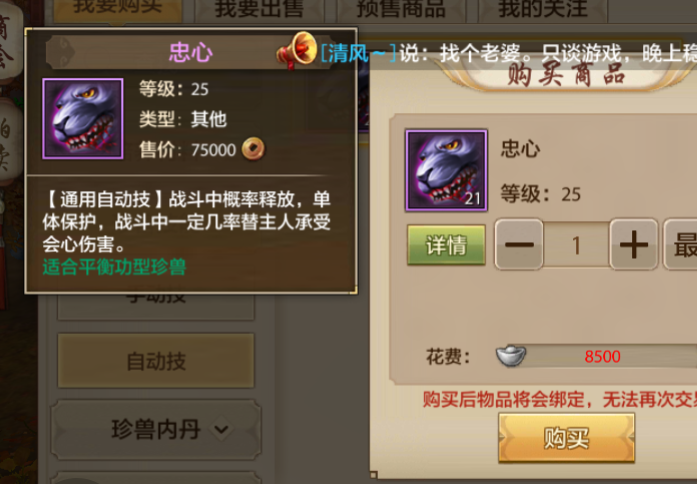The height and width of the screenshot is (484, 697).
Task: Select the partially hidden 手动技 category
Action: tap(156, 306)
